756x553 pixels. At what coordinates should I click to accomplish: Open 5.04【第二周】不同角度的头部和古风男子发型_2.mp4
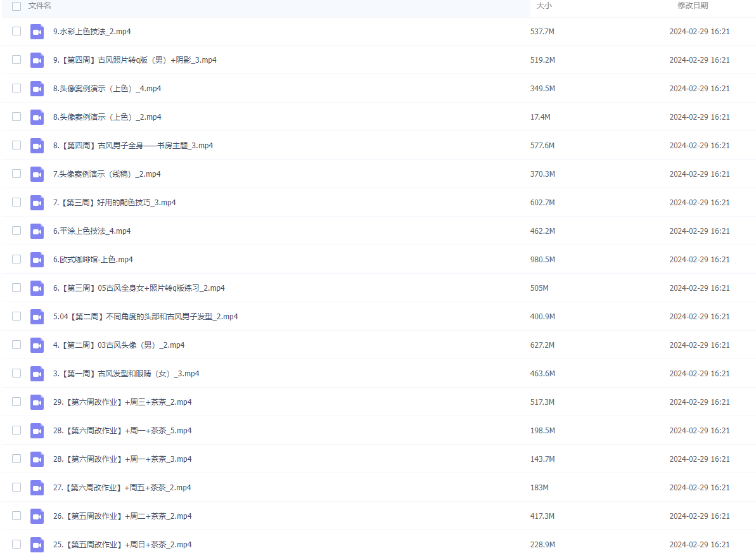coord(145,317)
